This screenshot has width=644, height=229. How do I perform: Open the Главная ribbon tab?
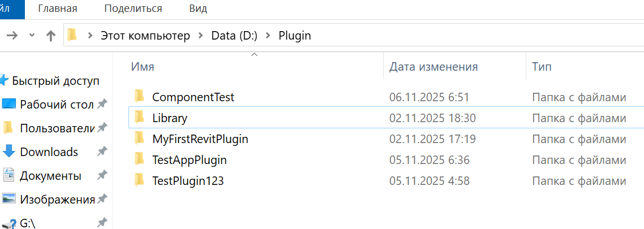(x=58, y=8)
